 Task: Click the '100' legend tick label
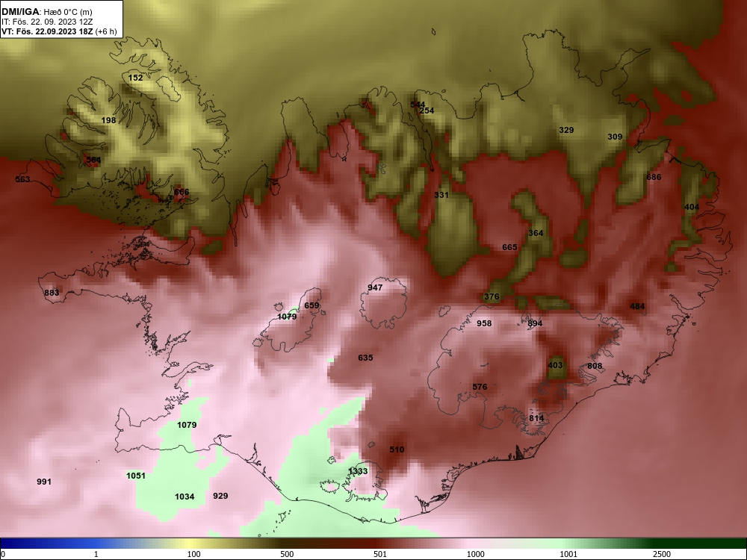pos(193,554)
